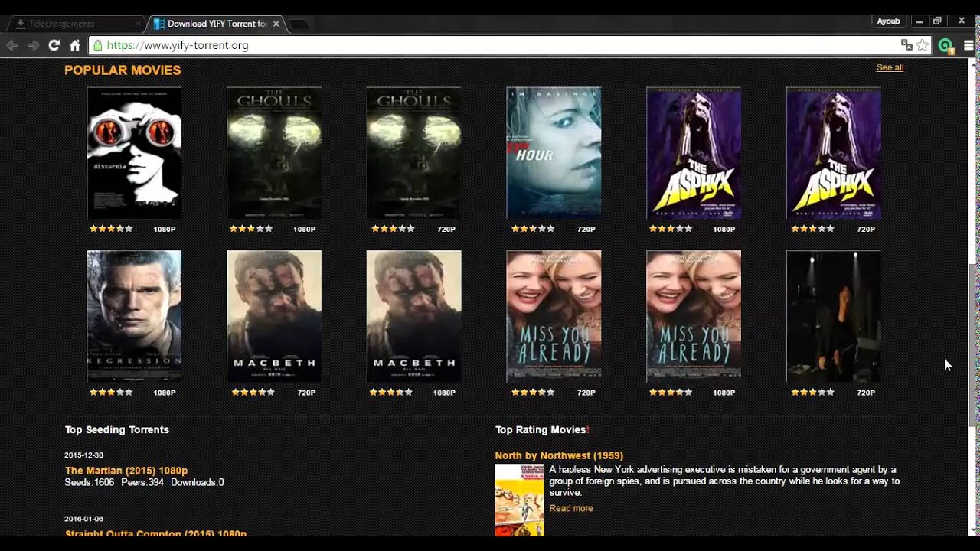
Task: Click the Popular Movies heading
Action: (122, 70)
